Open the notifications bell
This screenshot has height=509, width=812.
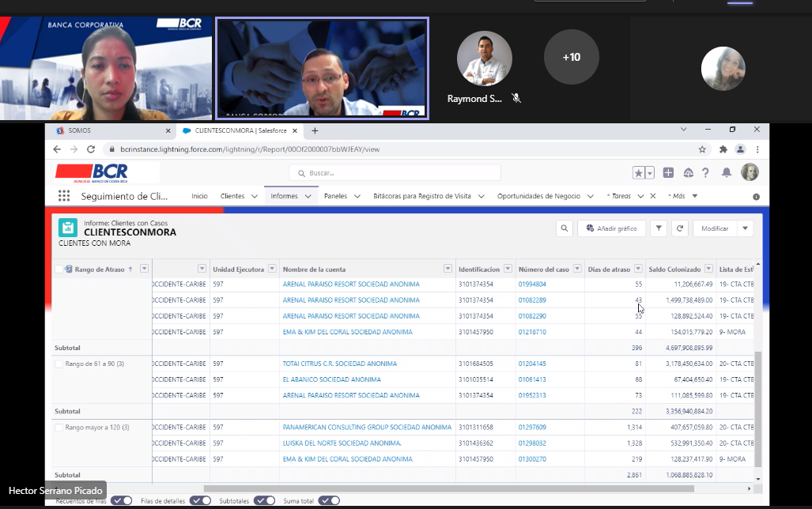[727, 173]
